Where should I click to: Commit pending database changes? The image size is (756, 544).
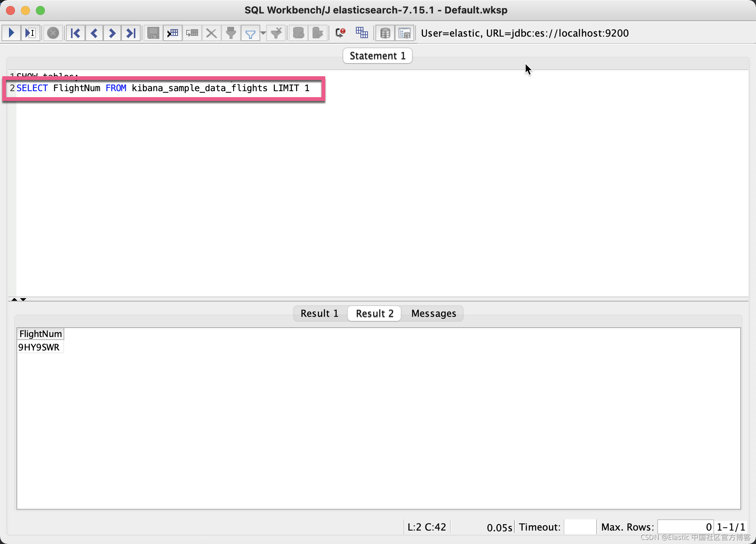tap(298, 33)
